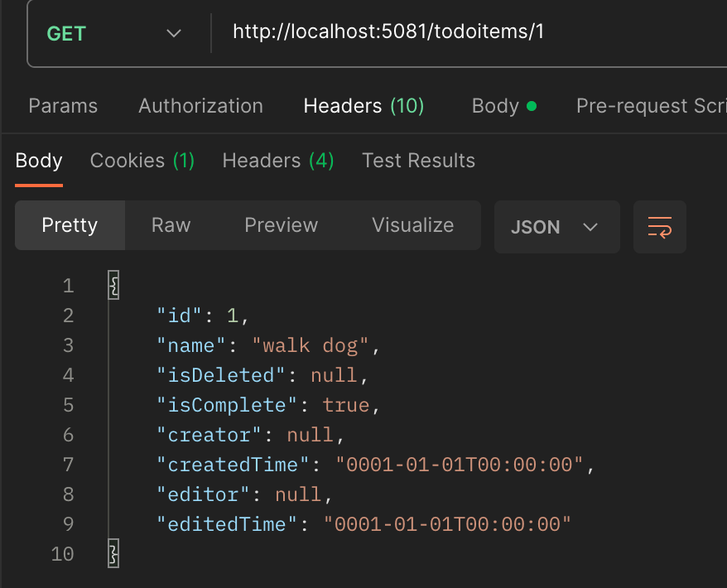
Task: Click line number 5 in gutter
Action: pos(68,405)
